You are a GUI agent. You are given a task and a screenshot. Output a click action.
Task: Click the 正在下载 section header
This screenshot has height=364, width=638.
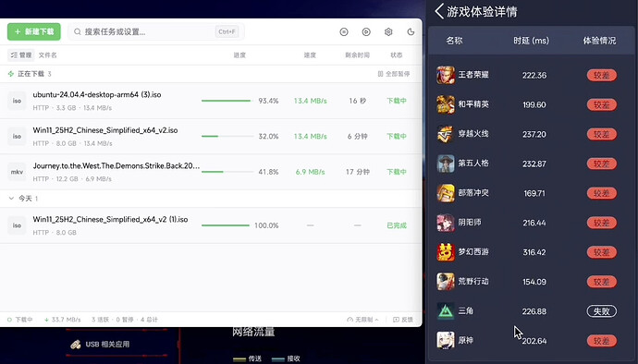(x=30, y=74)
